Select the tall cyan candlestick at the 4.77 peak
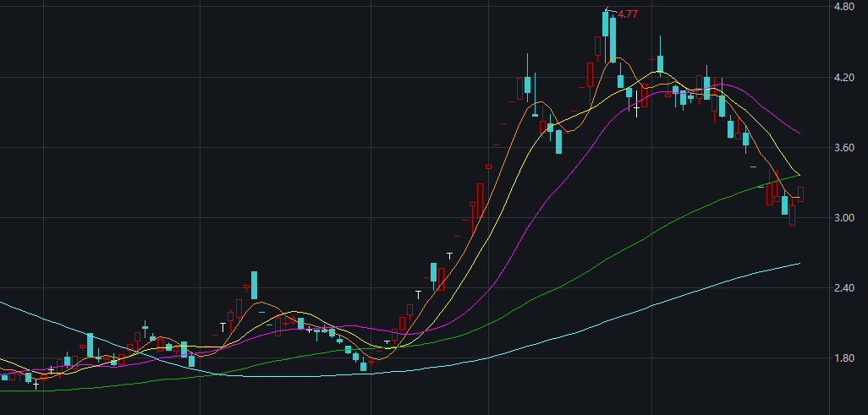Screen dimensions: 868x415 tap(606, 25)
